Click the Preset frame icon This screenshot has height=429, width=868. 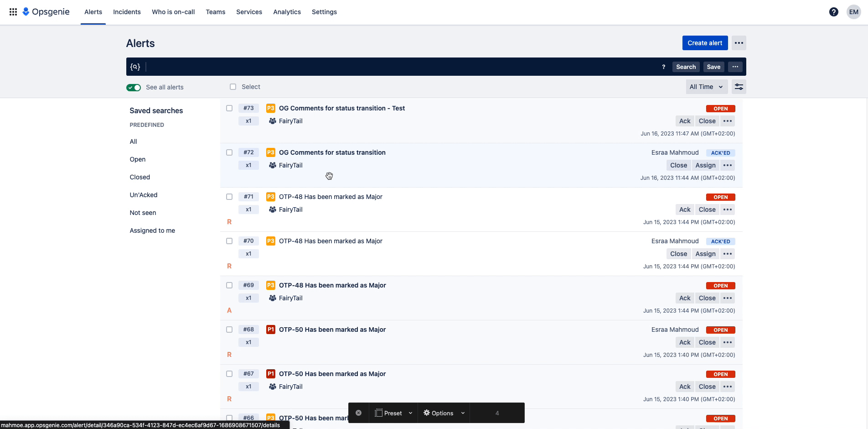(x=378, y=413)
